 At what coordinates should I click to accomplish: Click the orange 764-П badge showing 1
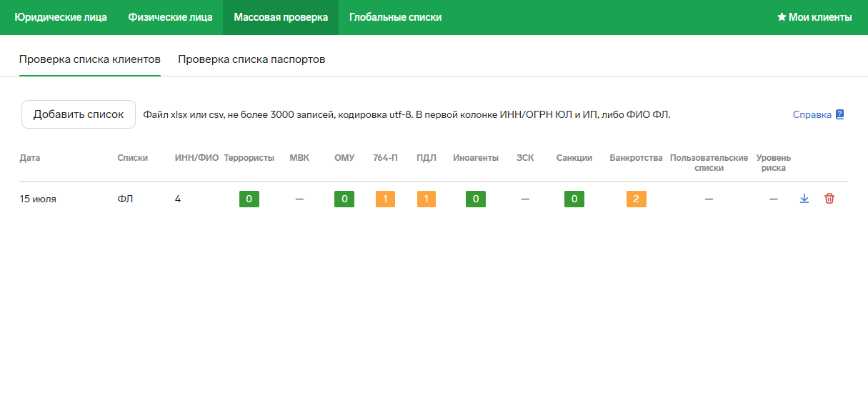pyautogui.click(x=384, y=199)
